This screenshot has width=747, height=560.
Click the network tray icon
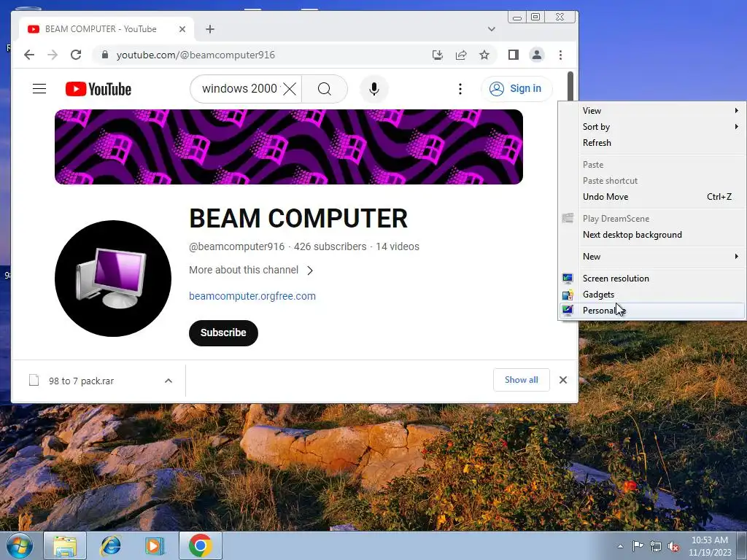click(656, 547)
